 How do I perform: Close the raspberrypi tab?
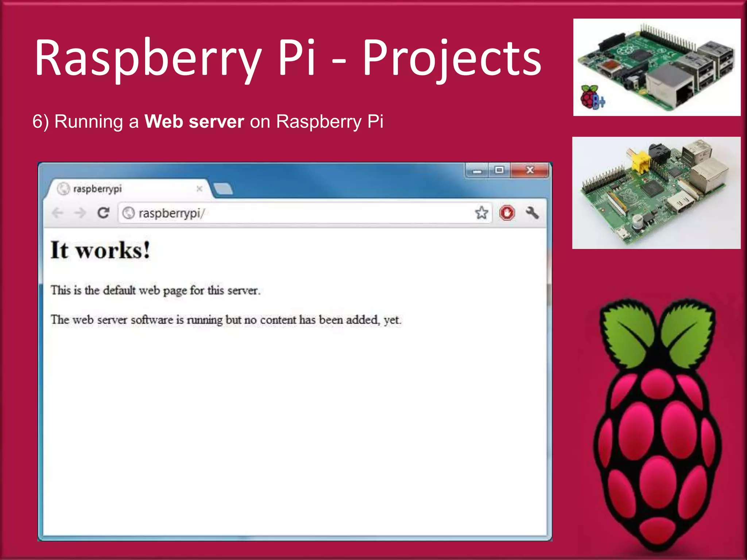point(199,189)
